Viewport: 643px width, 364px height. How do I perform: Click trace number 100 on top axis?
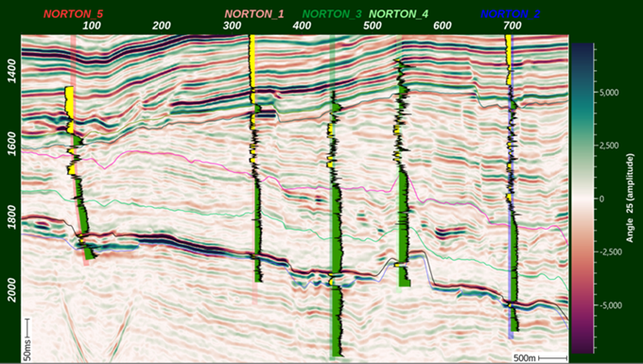pyautogui.click(x=92, y=26)
